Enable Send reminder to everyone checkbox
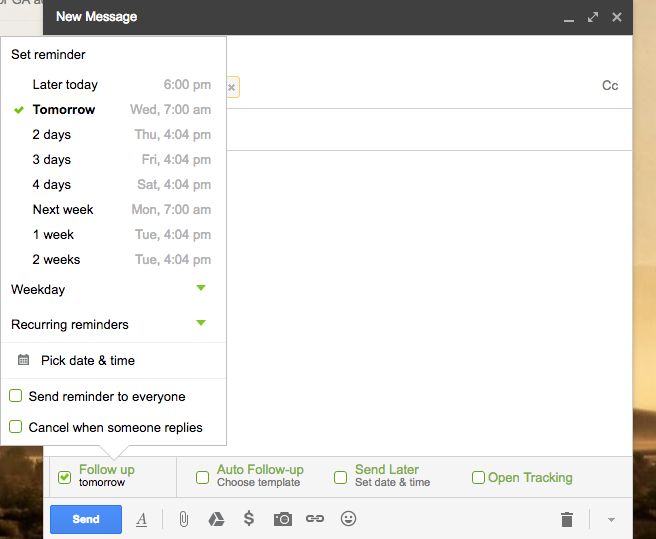This screenshot has width=656, height=539. click(x=16, y=396)
